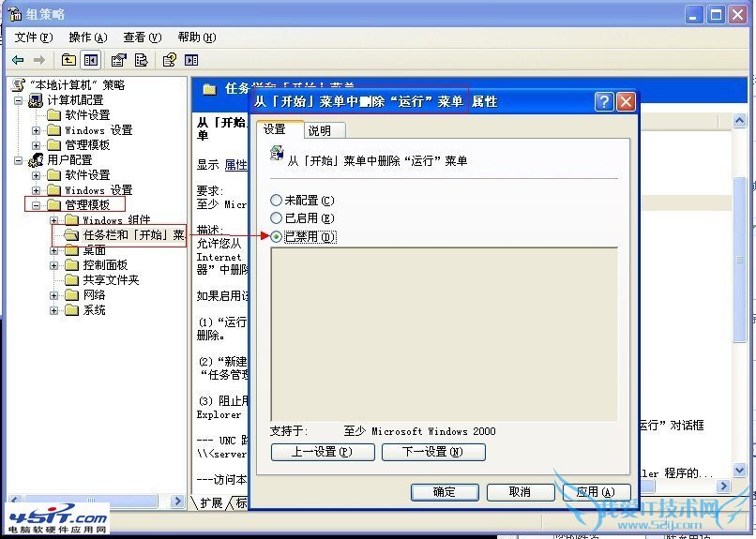Select the 已启用 radio button

(x=276, y=217)
